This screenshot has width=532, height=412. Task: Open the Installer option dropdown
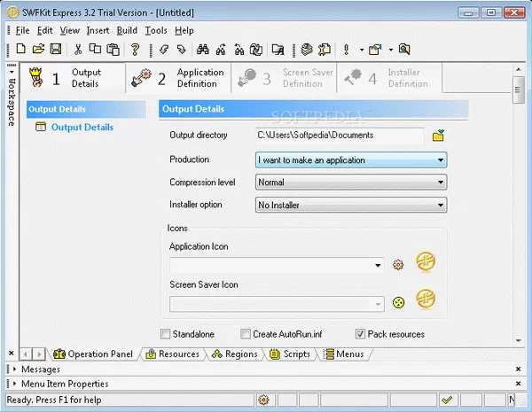pyautogui.click(x=351, y=205)
